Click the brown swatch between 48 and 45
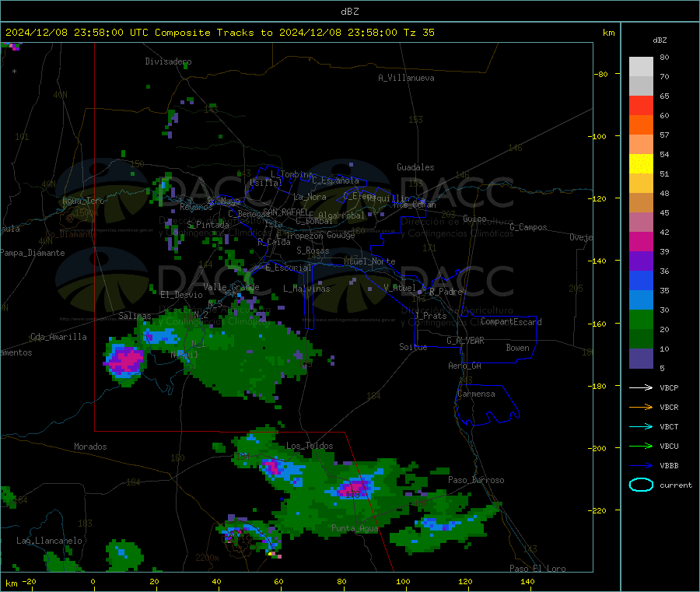 pyautogui.click(x=641, y=203)
